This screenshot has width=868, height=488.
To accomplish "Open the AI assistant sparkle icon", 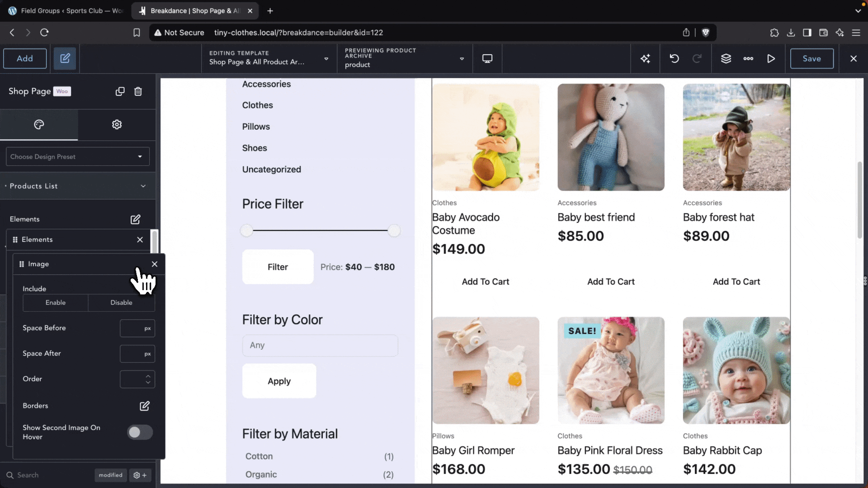I will (x=645, y=59).
